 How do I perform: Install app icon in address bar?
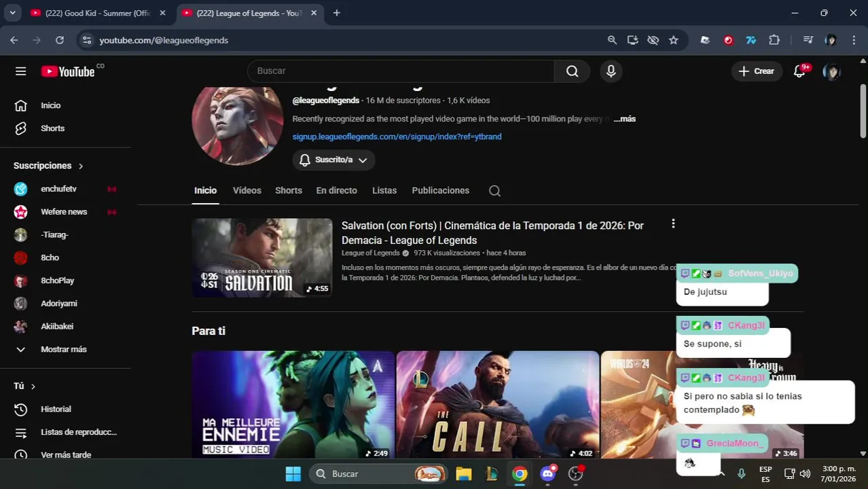coord(632,40)
